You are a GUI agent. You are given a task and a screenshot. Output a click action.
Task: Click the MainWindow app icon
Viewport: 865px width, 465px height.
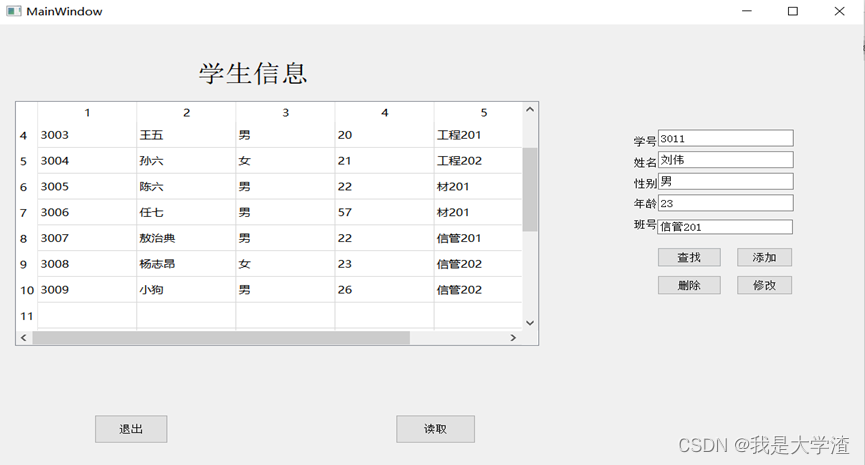click(x=14, y=11)
